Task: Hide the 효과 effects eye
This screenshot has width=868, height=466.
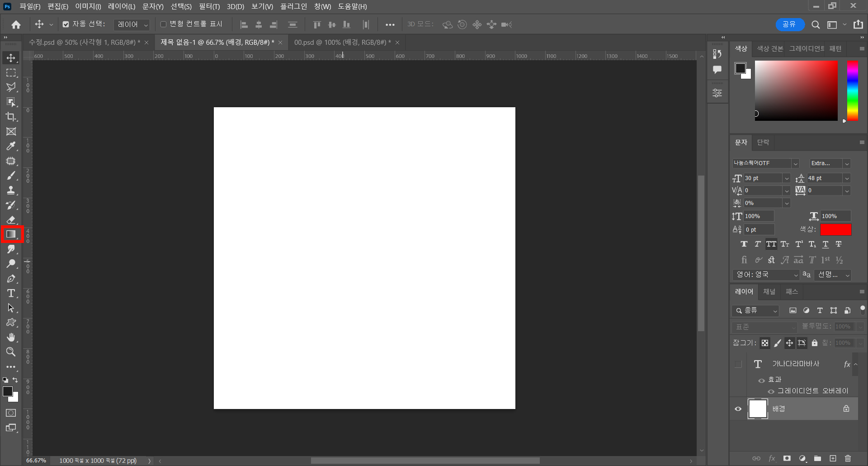Action: (x=762, y=380)
